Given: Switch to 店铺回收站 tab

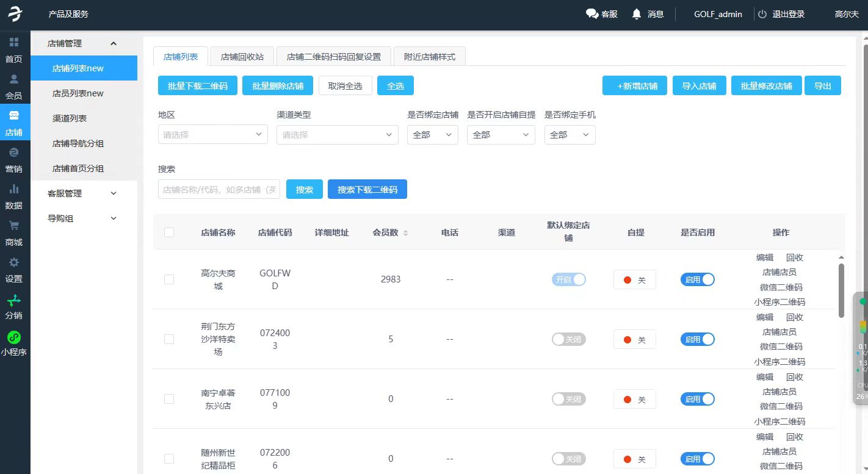Looking at the screenshot, I should tap(242, 56).
